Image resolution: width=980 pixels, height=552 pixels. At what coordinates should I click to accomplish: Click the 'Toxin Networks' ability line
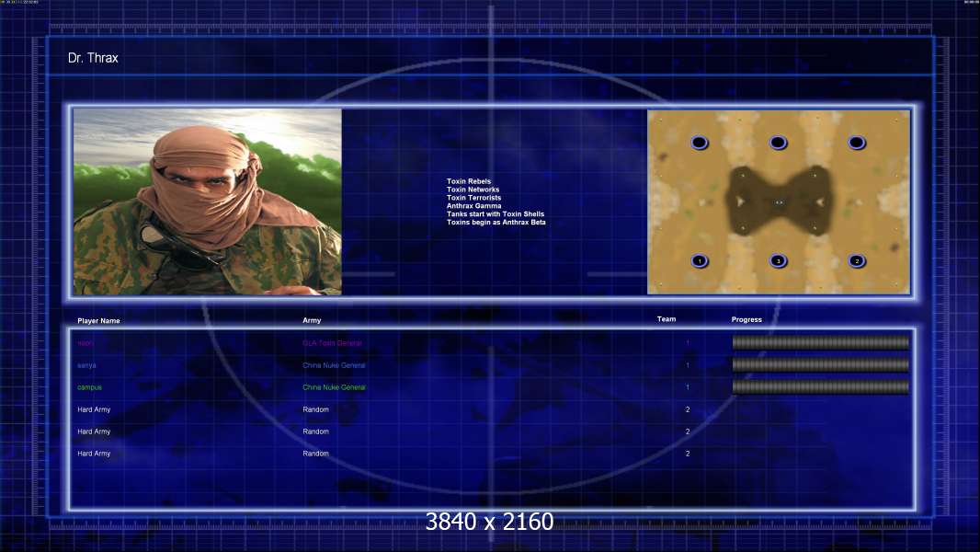(x=473, y=190)
